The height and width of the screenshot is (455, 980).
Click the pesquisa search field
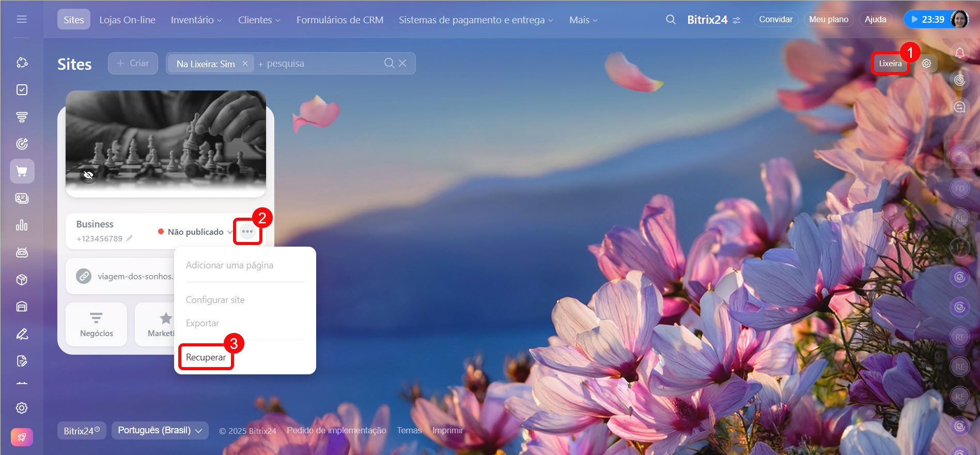320,64
